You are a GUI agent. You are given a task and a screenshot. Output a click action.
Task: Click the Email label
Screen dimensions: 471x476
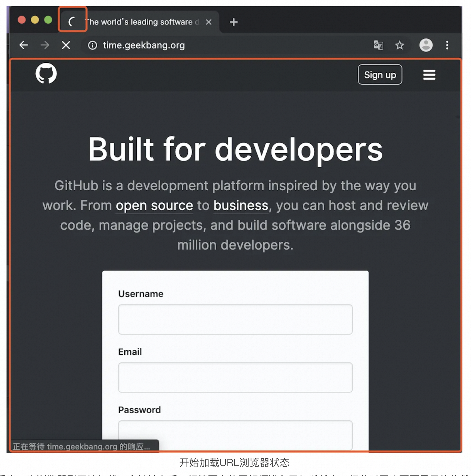pyautogui.click(x=130, y=352)
